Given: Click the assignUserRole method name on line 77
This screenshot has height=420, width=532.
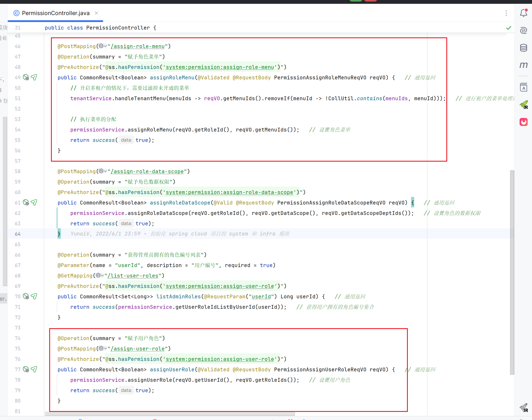Looking at the screenshot, I should pyautogui.click(x=172, y=370).
